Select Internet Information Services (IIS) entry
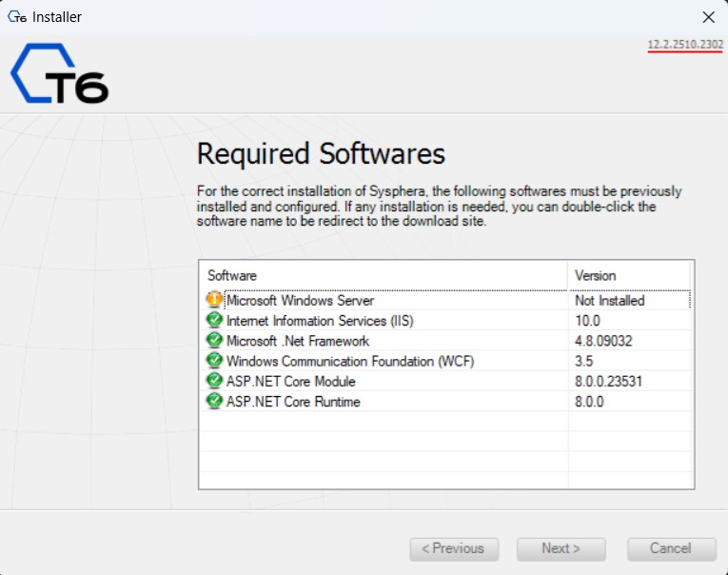 tap(320, 321)
